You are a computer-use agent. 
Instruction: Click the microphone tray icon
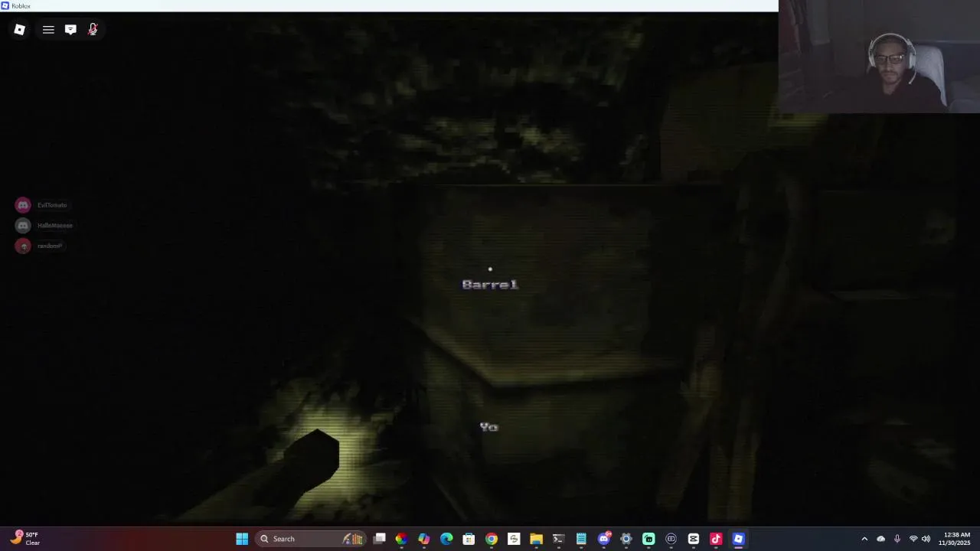[897, 539]
